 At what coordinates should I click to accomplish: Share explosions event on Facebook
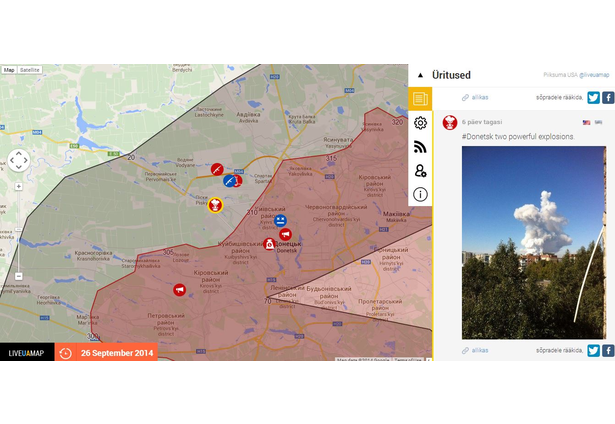(608, 350)
